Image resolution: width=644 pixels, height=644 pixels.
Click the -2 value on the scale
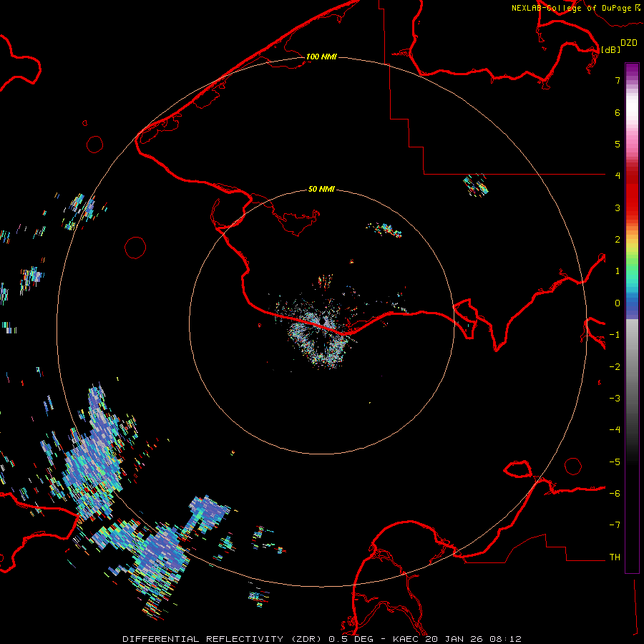click(x=615, y=367)
